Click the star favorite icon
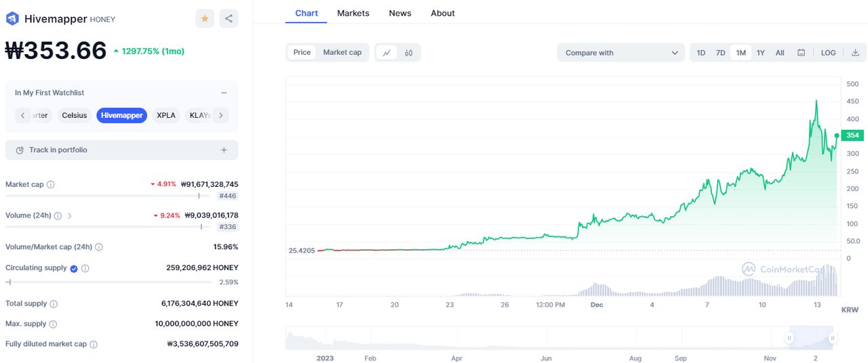The height and width of the screenshot is (363, 868). (205, 19)
